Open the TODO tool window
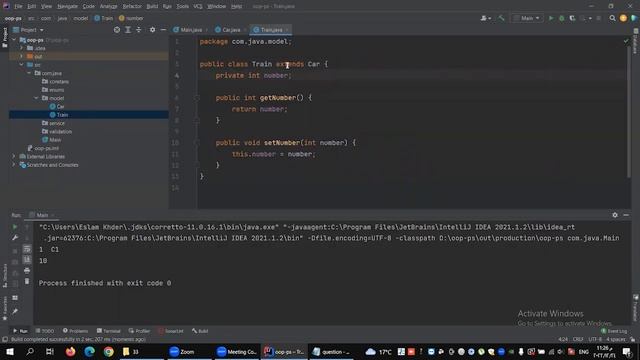640x360 pixels. tap(44, 331)
